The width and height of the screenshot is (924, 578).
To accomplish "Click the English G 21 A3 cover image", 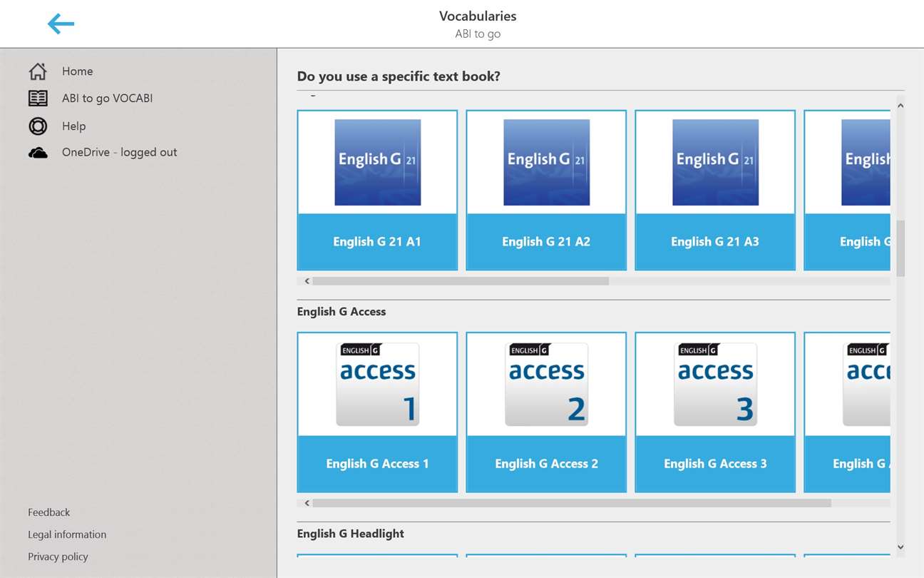I will pyautogui.click(x=715, y=163).
